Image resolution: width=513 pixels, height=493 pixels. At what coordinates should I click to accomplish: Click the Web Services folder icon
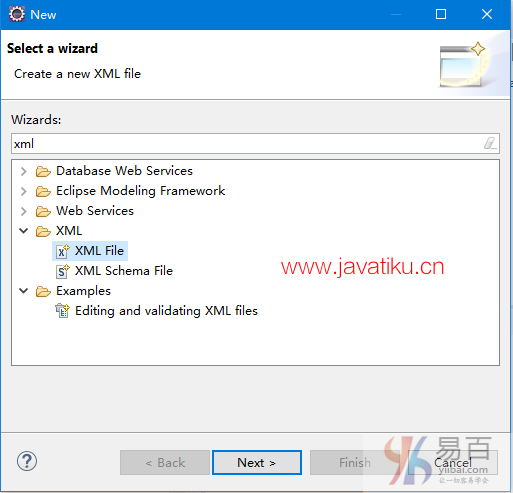pos(43,211)
